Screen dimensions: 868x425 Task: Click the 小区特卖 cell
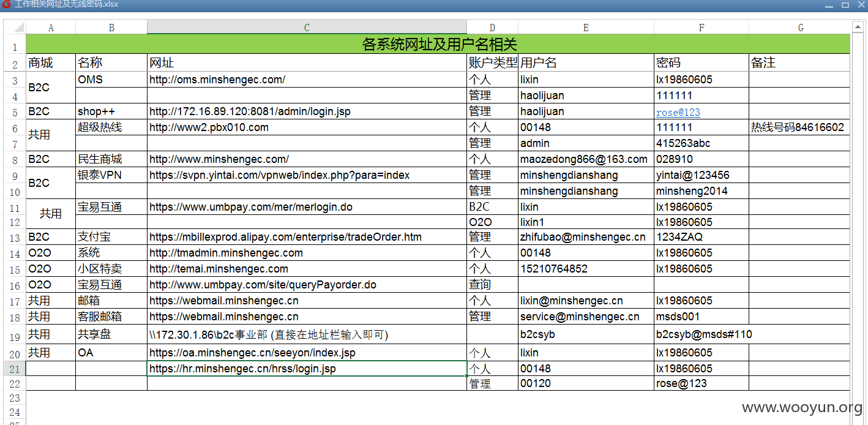pos(111,269)
